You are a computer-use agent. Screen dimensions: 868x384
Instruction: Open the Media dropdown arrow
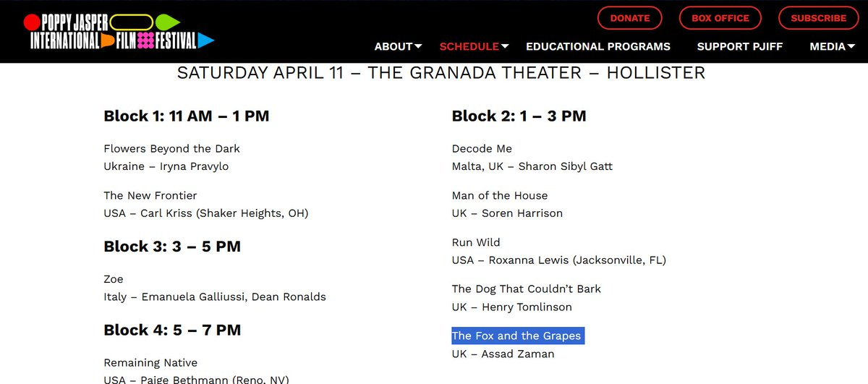[x=852, y=46]
